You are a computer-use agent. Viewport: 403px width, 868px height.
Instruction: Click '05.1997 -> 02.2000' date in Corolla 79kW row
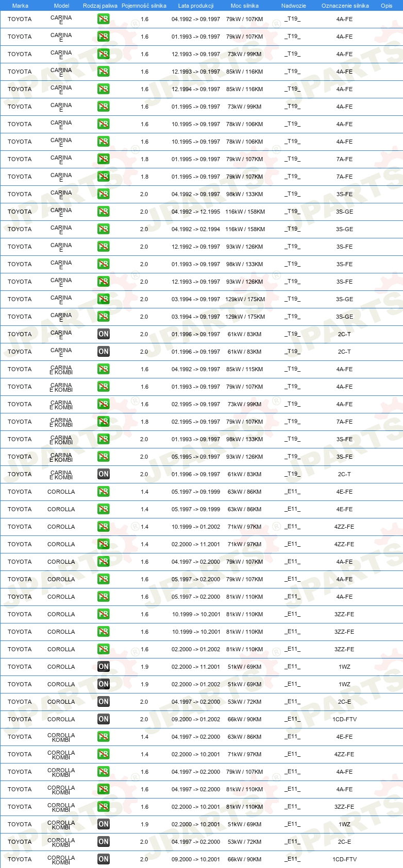196,579
